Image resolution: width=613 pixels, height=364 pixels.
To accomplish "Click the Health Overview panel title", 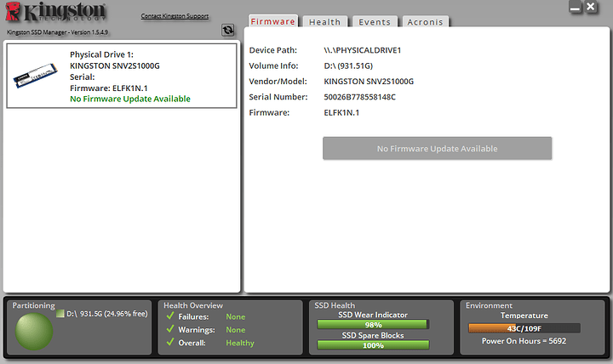I will 193,305.
